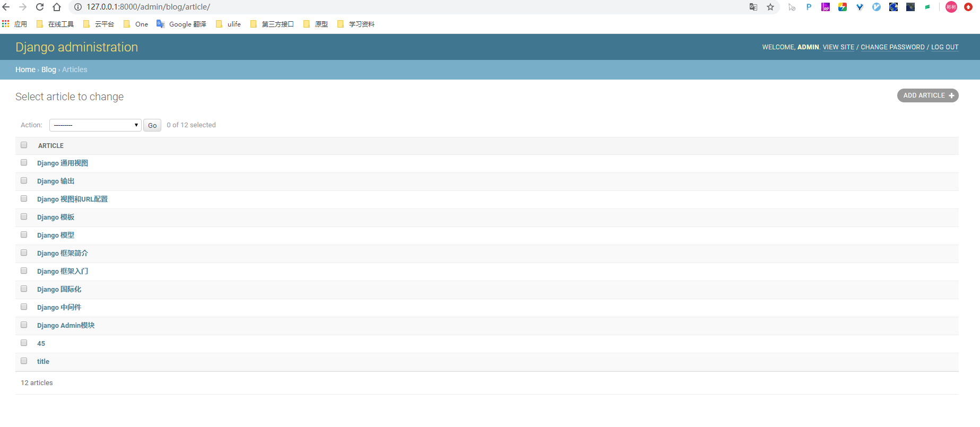Open the pink profile avatar

951,7
